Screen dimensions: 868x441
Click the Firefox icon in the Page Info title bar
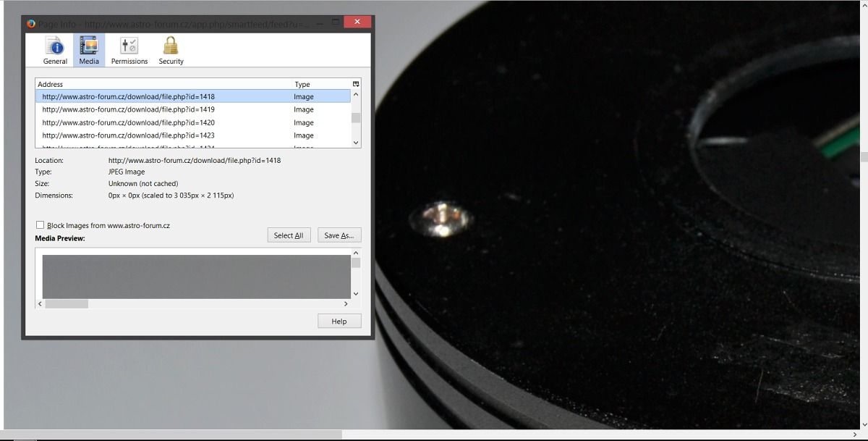[x=30, y=23]
